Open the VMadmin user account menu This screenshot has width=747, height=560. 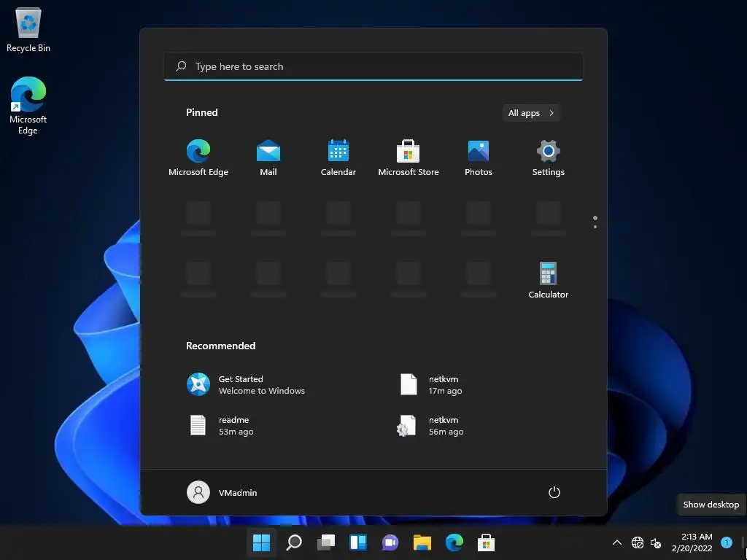(x=222, y=492)
